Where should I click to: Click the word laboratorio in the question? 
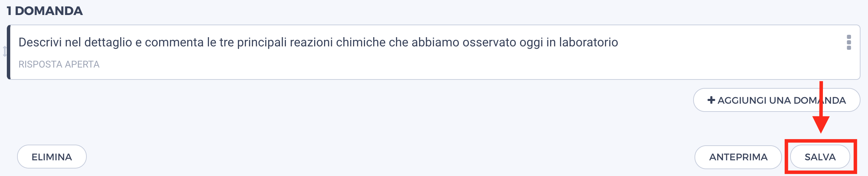click(588, 42)
